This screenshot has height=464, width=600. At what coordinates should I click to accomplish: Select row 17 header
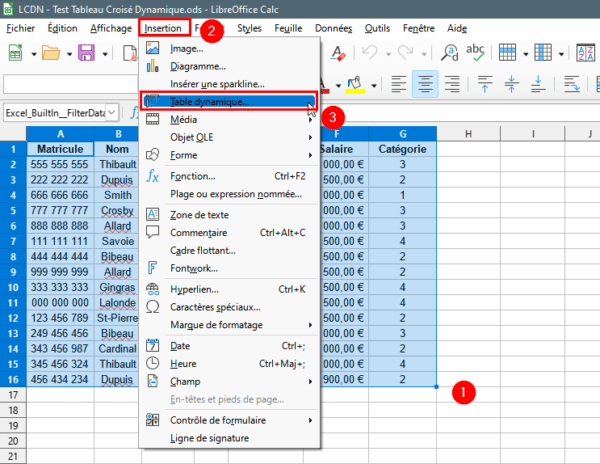click(13, 394)
